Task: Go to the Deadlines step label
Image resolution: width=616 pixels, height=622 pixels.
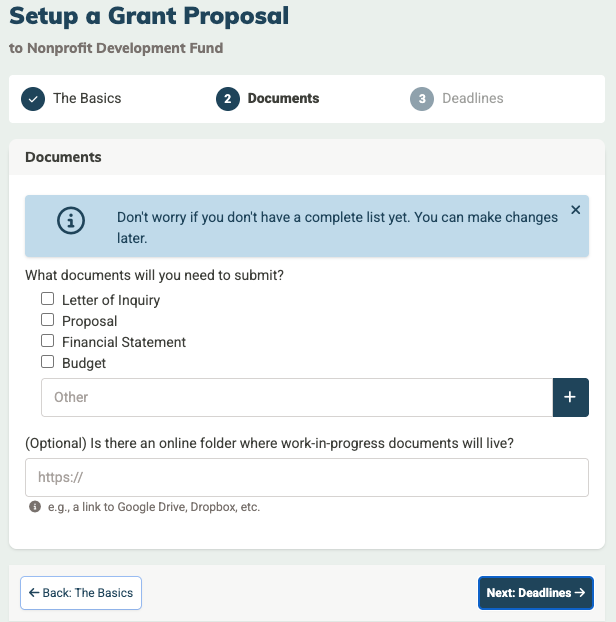Action: (x=473, y=98)
